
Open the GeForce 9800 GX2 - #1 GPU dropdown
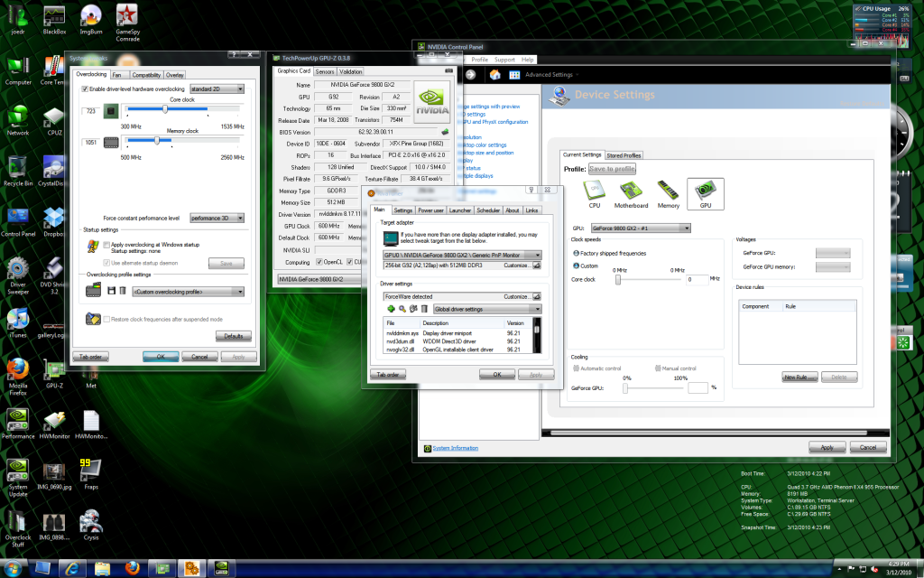641,228
